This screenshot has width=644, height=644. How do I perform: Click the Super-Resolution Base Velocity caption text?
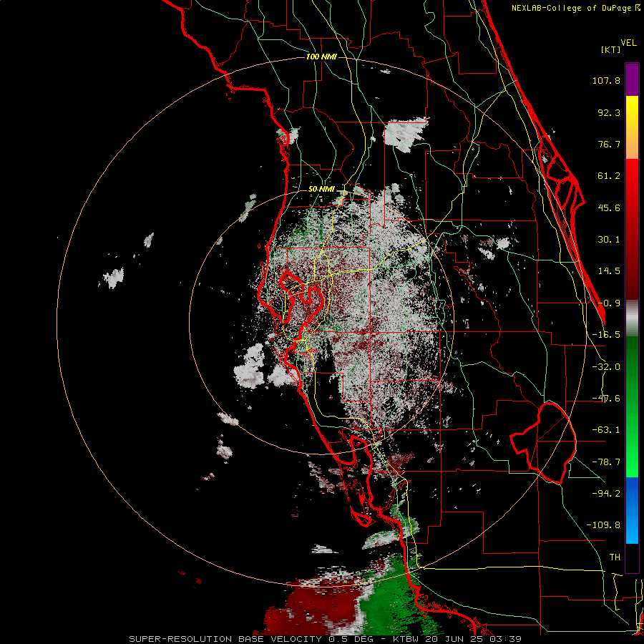(326, 639)
